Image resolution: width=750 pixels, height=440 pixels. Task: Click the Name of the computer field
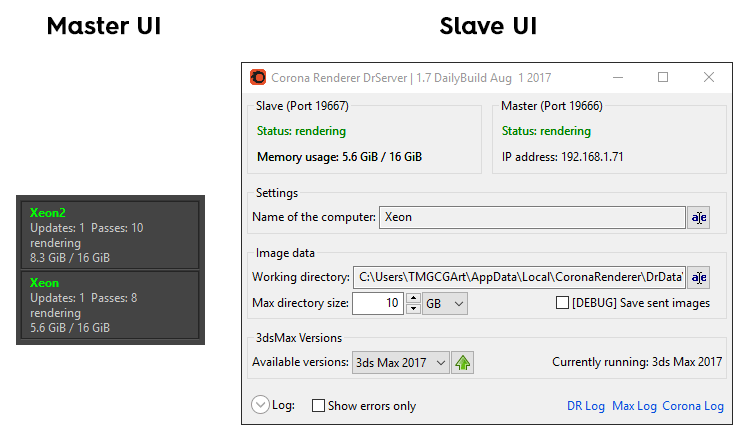point(530,217)
